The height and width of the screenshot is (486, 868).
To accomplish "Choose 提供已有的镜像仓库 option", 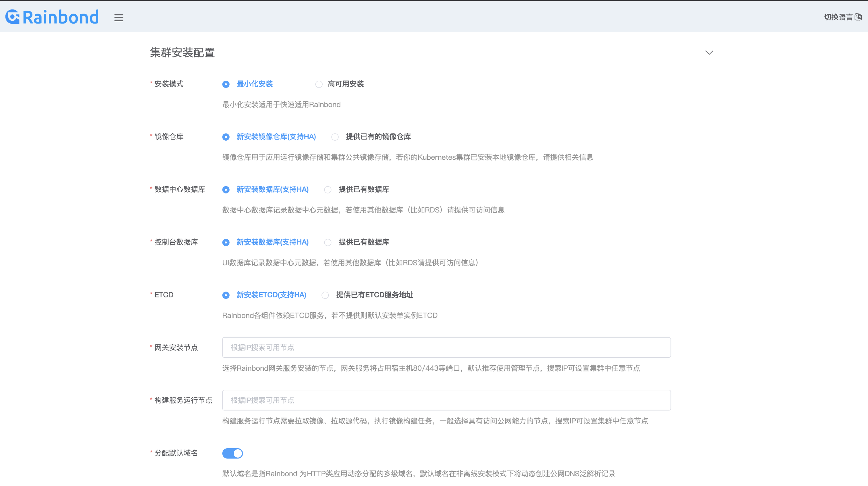I will click(x=335, y=137).
